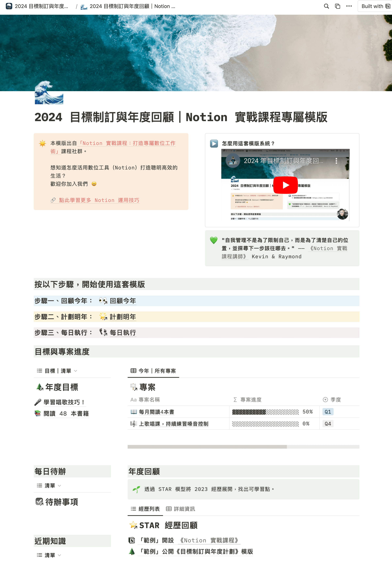Open the 每日執行 page link
The image size is (392, 561).
tap(123, 333)
